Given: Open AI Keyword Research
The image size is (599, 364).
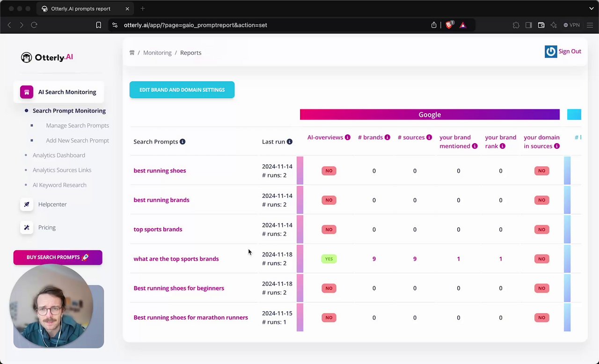Looking at the screenshot, I should (59, 185).
